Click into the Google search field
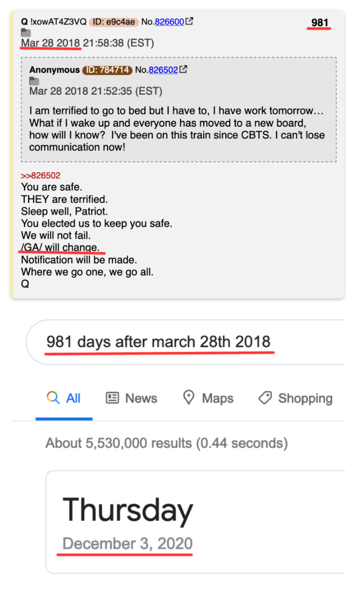364x594 pixels. [180, 342]
